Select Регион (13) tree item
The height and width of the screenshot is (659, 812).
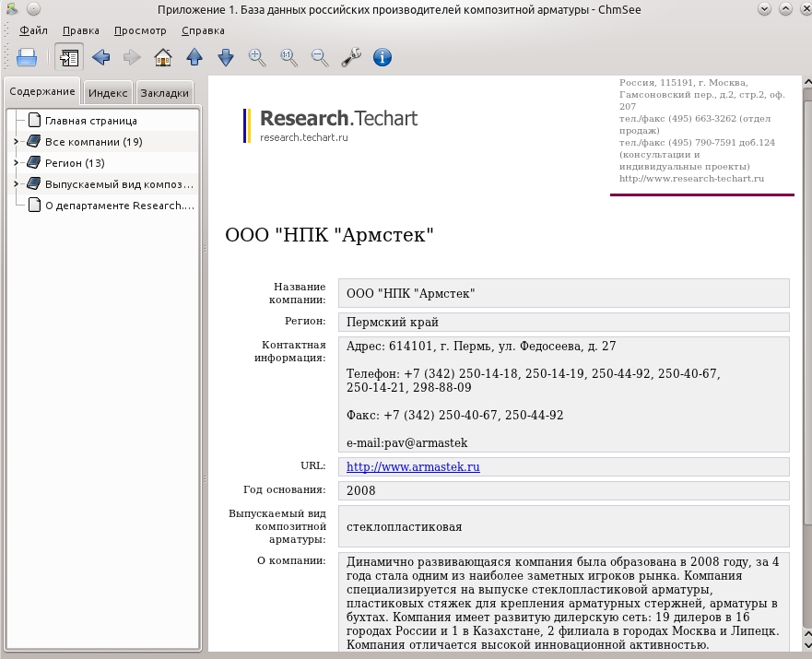click(x=75, y=163)
